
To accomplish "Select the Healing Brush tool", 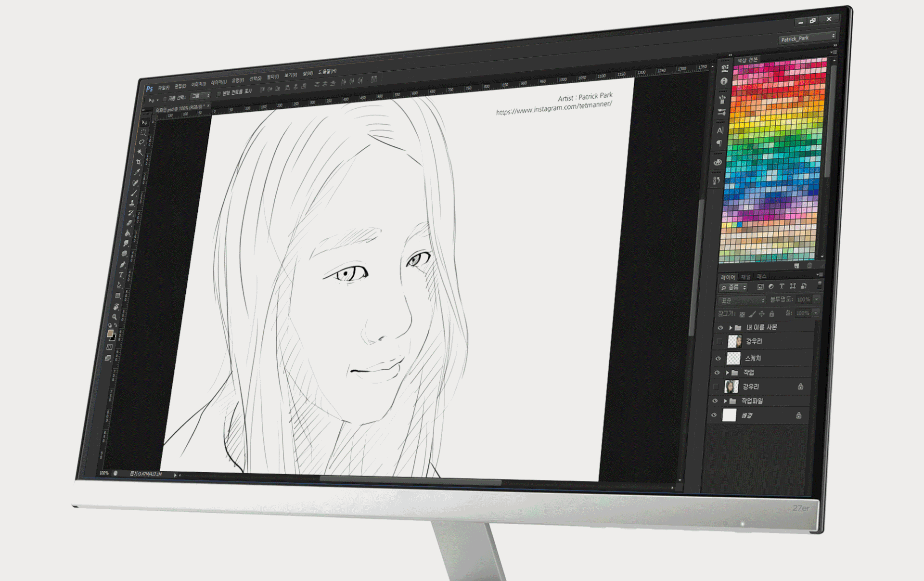I will (136, 182).
